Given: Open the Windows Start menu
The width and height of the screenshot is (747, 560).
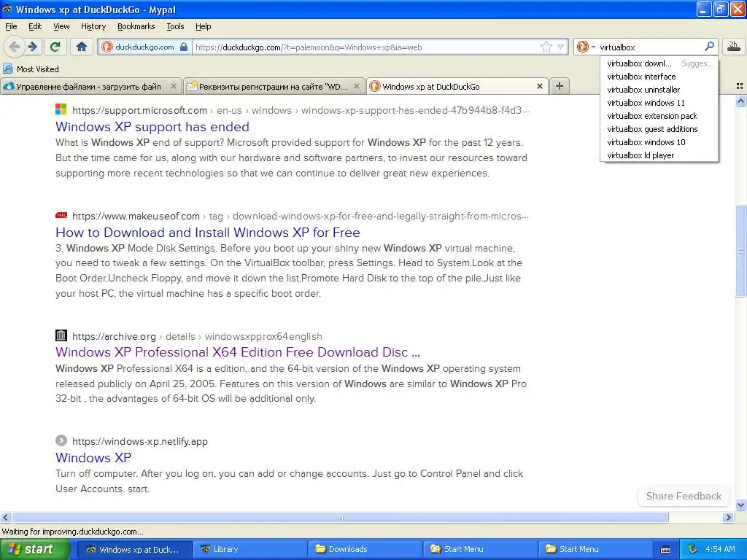Looking at the screenshot, I should [35, 549].
